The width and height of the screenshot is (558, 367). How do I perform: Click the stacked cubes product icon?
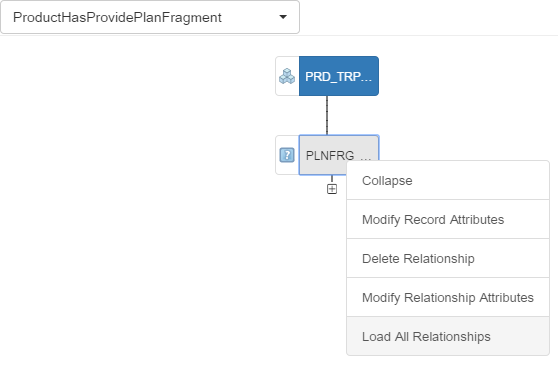pos(287,76)
